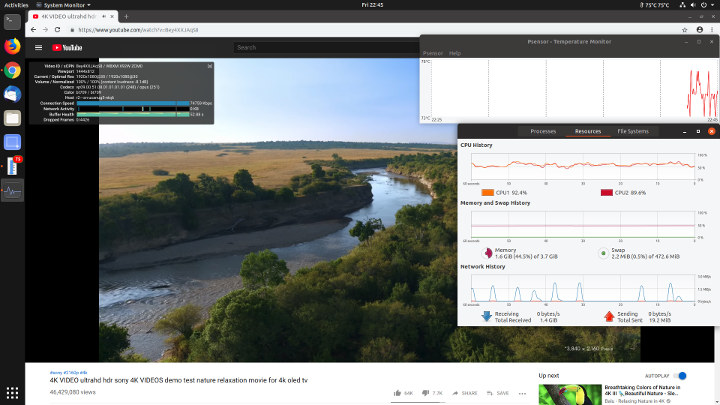Click the CPU History heading
Image resolution: width=720 pixels, height=405 pixels.
(x=476, y=145)
